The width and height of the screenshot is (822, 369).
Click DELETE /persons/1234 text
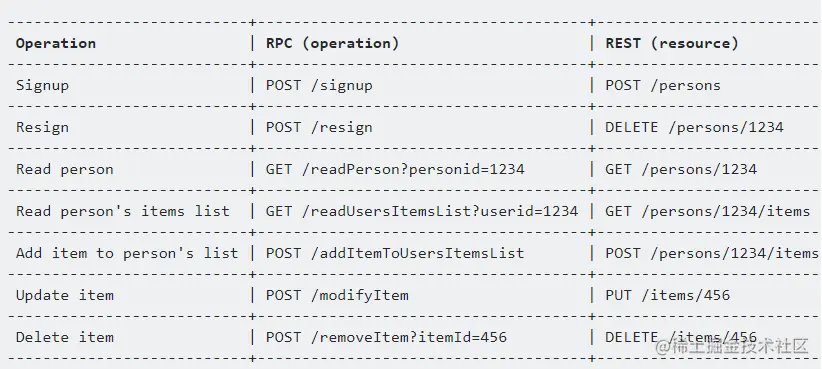pos(695,127)
